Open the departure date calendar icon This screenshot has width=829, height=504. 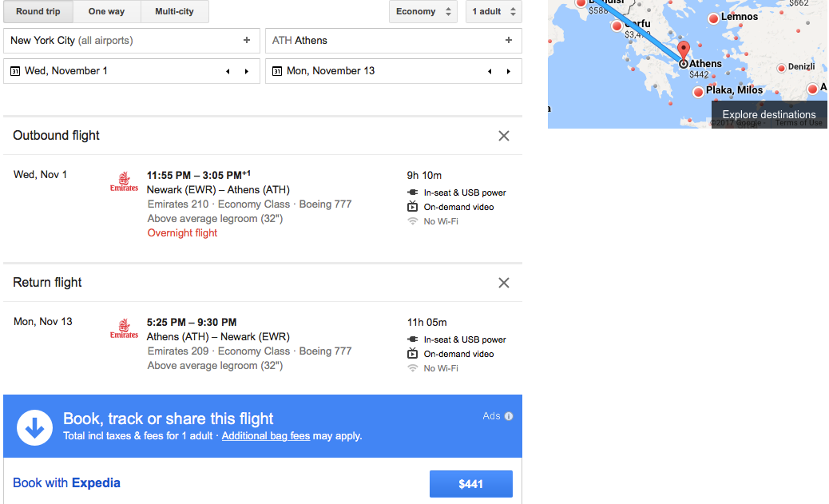(15, 71)
